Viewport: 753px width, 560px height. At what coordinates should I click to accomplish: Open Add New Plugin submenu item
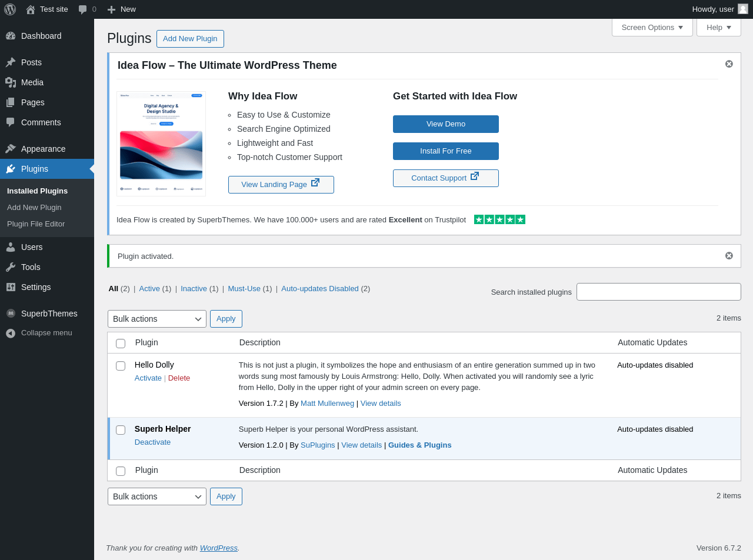34,207
